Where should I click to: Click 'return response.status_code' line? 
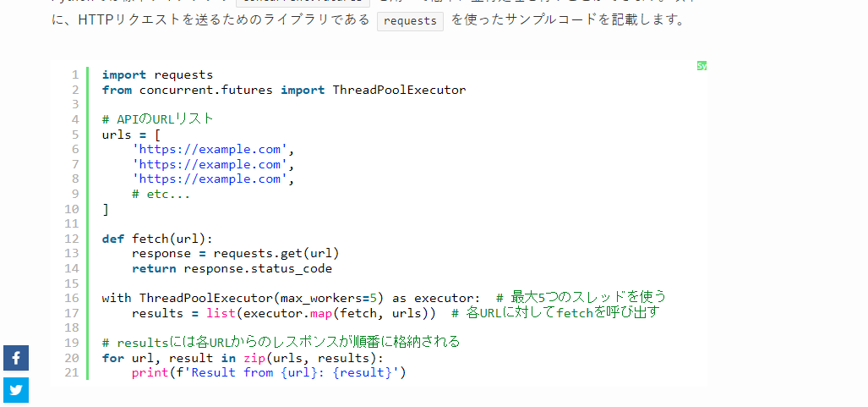point(232,269)
